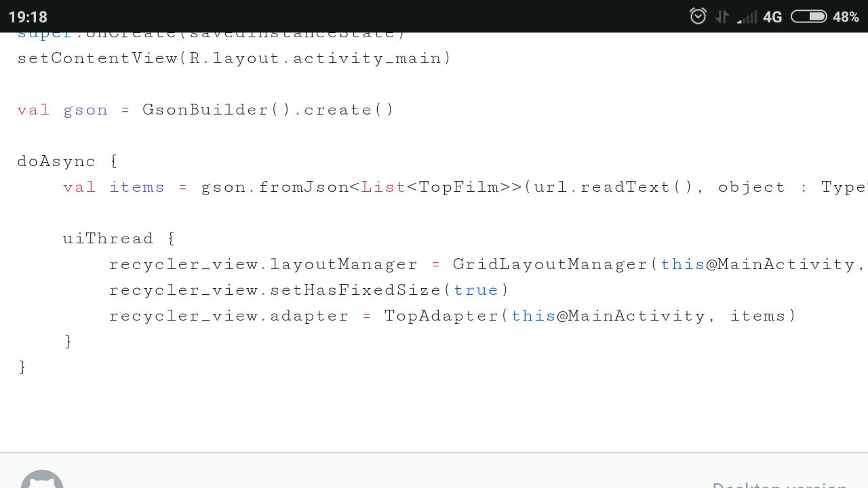The height and width of the screenshot is (488, 868).
Task: Tap the 'true' keyword
Action: point(476,290)
